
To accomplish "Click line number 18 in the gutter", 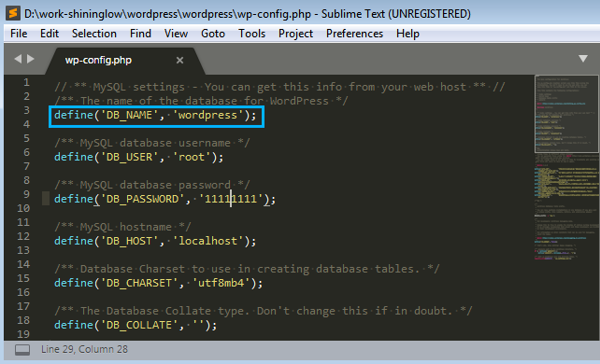I will (x=23, y=320).
